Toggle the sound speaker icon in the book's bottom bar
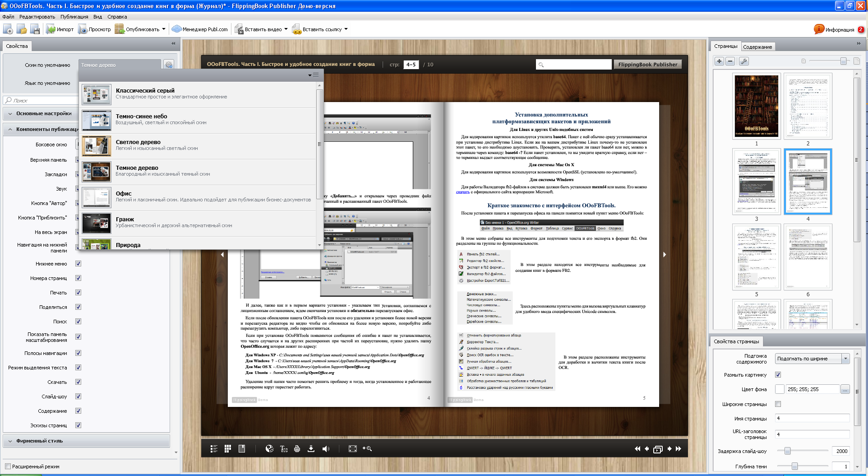This screenshot has height=476, width=868. [326, 448]
